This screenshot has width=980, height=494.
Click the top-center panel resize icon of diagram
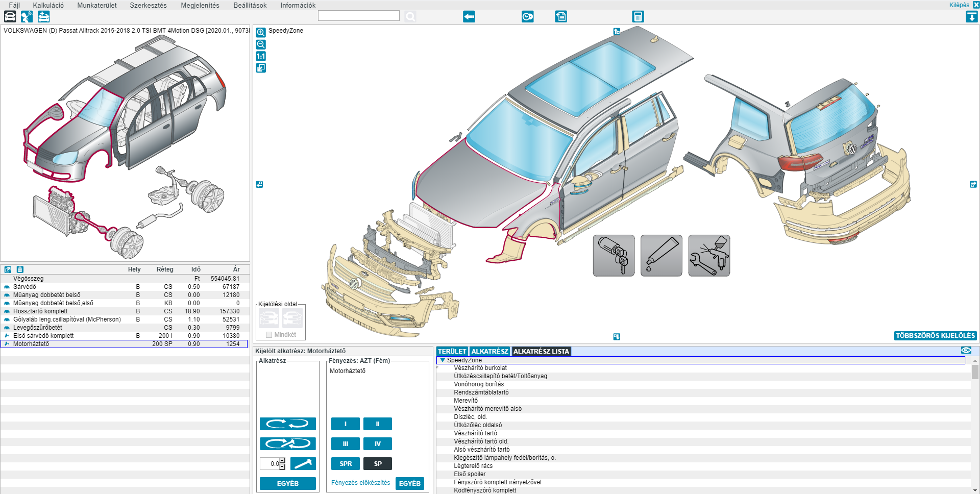pos(617,31)
